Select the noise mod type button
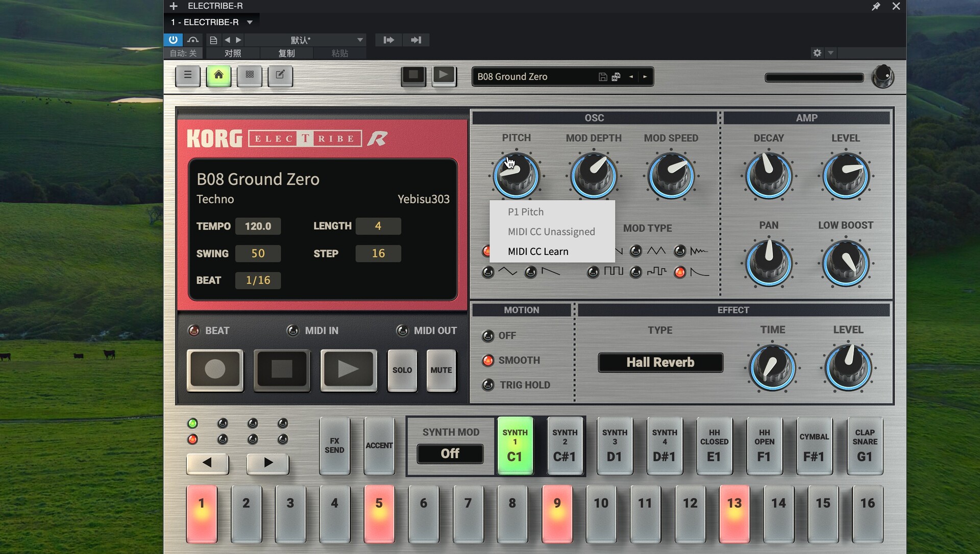 pos(680,251)
